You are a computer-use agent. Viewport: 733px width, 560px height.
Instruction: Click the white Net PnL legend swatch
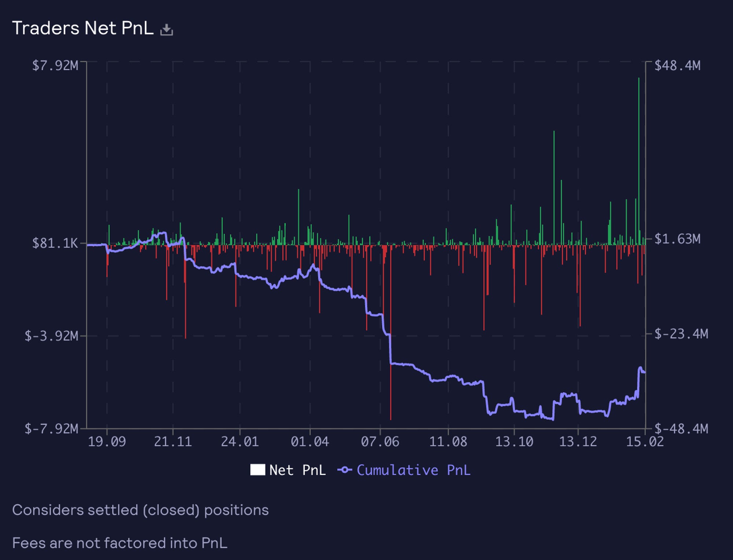coord(258,470)
